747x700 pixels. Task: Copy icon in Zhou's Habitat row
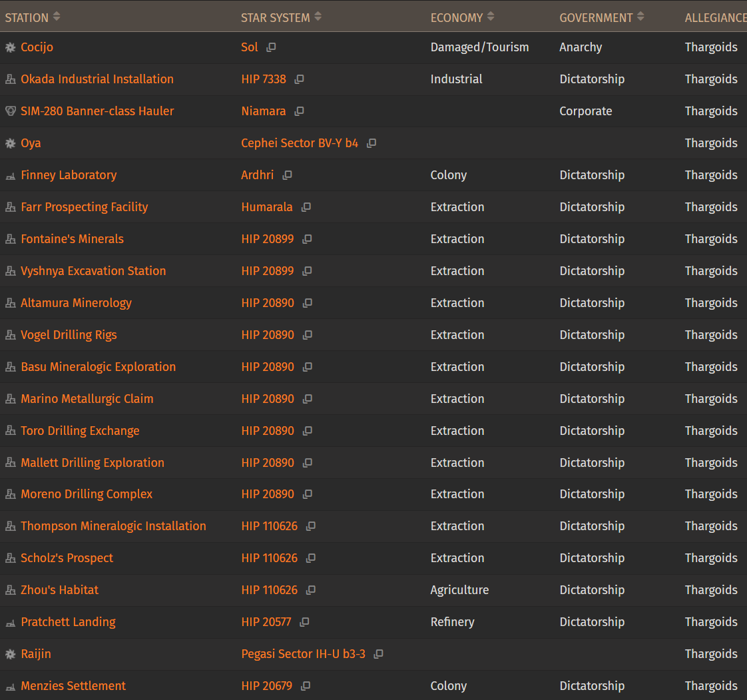[x=311, y=589]
